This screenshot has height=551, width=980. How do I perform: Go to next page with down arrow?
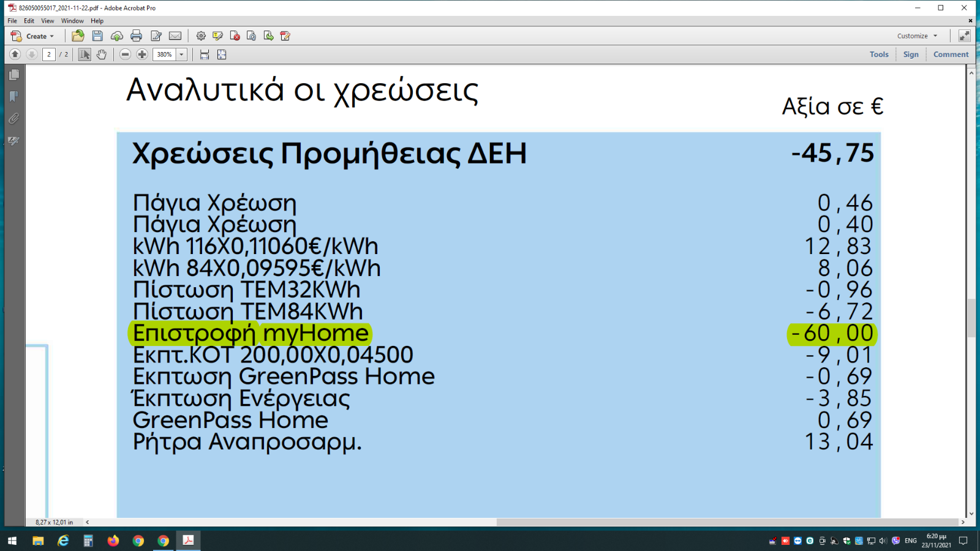click(x=32, y=54)
